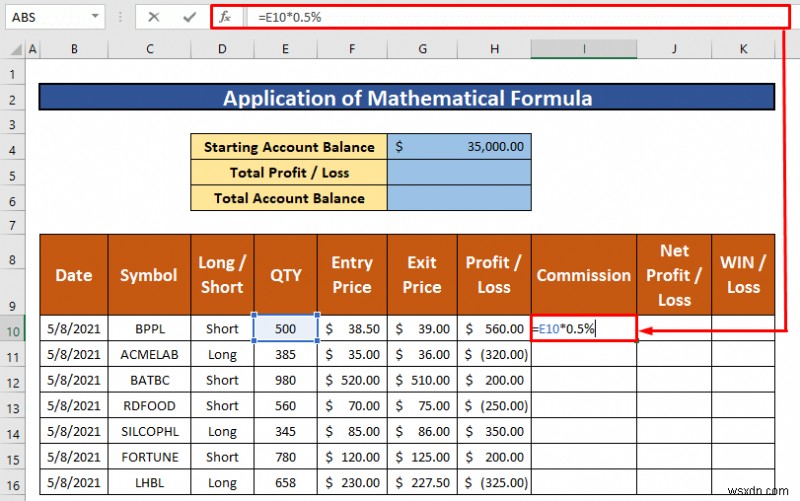
Task: Select column J header
Action: click(674, 49)
